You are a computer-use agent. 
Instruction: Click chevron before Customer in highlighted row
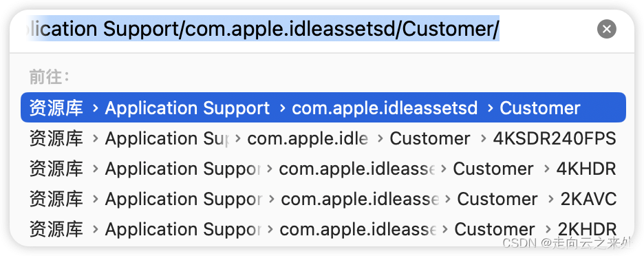click(x=490, y=108)
